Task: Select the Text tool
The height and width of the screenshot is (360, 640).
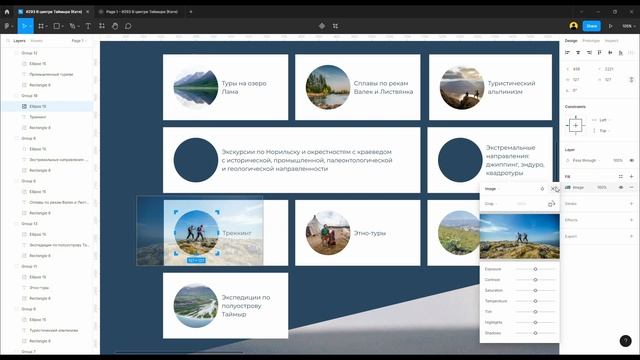Action: click(x=88, y=26)
